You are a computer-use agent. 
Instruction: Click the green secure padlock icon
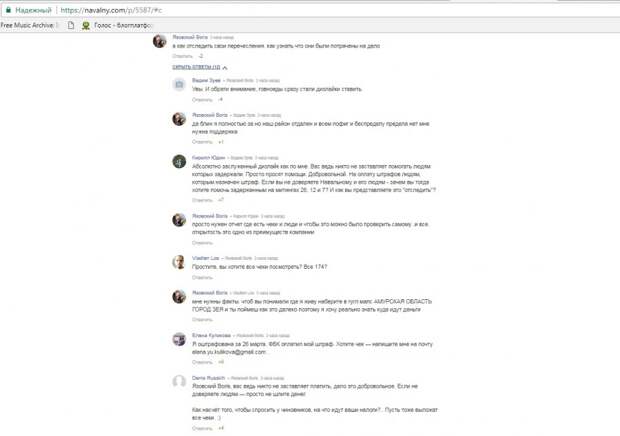point(8,10)
